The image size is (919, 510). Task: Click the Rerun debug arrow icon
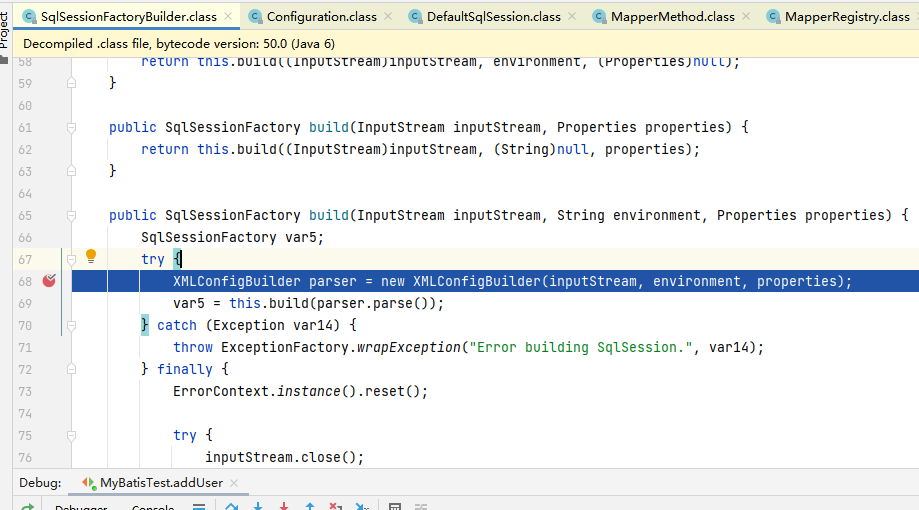click(x=27, y=506)
